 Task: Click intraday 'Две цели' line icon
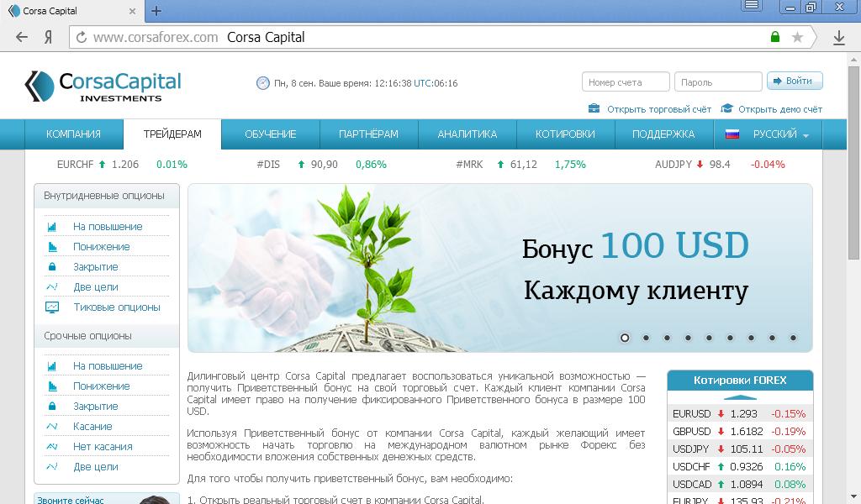tap(52, 286)
